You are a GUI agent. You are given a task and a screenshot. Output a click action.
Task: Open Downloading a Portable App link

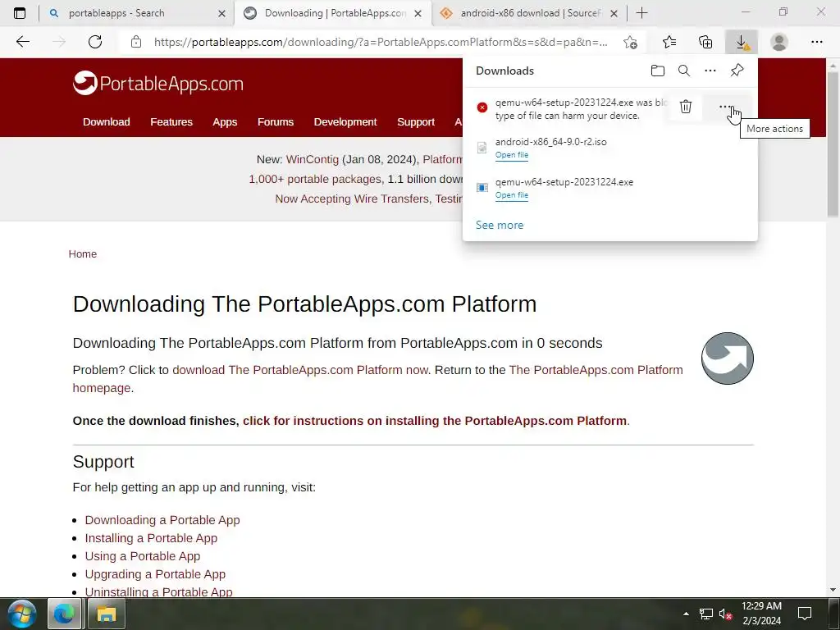point(162,520)
